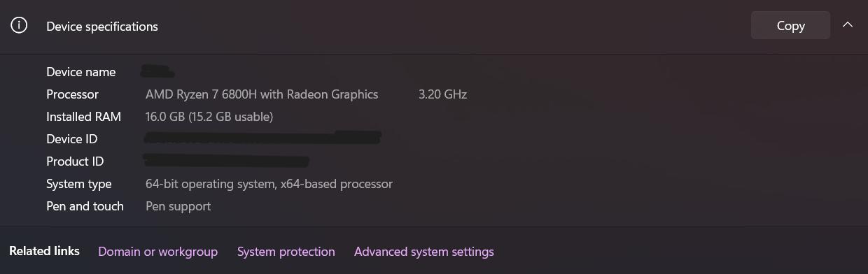Click the redacted Device ID value
The width and height of the screenshot is (868, 274).
tap(263, 138)
